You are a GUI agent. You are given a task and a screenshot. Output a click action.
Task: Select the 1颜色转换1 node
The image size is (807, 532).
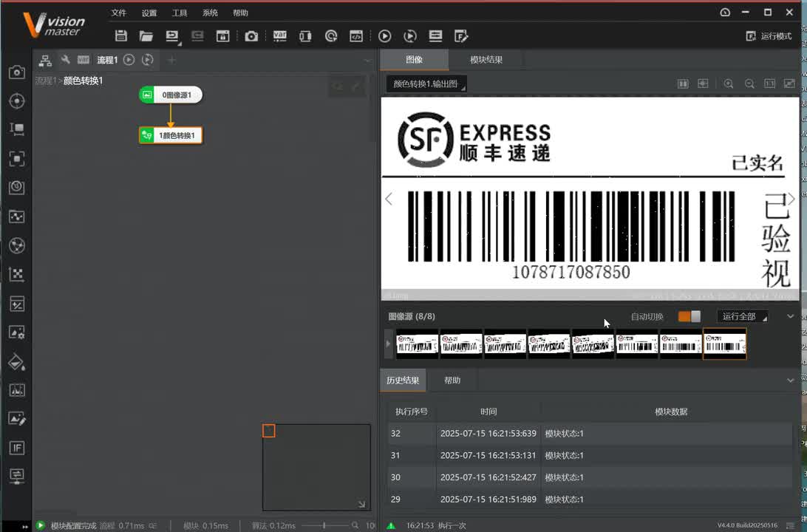click(171, 135)
